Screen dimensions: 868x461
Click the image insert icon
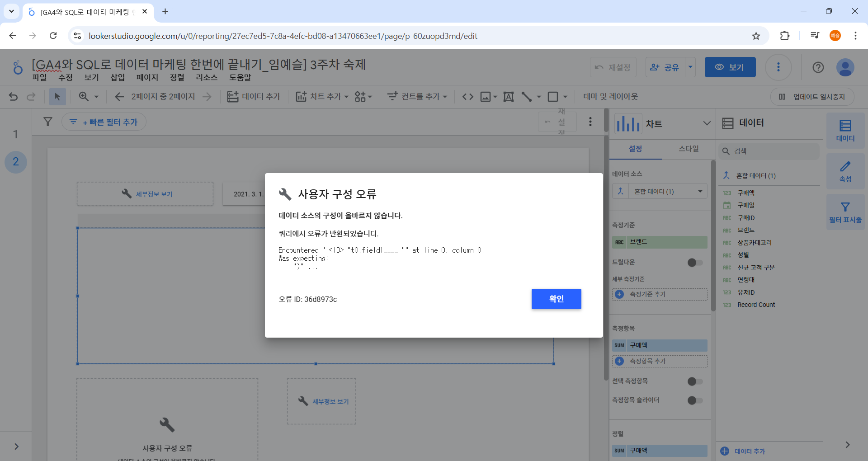click(x=486, y=96)
